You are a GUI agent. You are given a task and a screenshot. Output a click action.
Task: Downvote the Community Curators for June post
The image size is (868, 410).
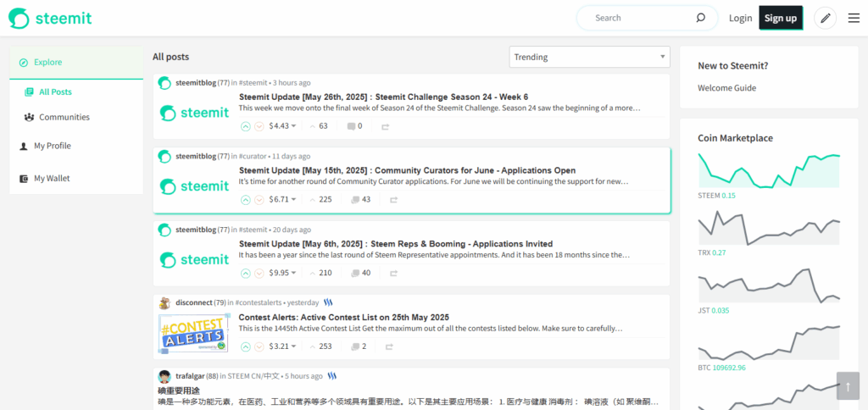(259, 200)
